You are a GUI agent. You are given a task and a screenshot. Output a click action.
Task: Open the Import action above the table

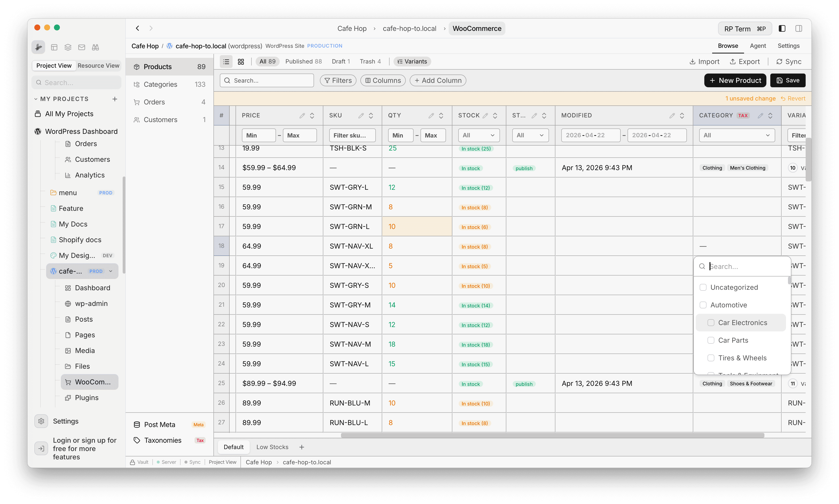click(x=704, y=62)
